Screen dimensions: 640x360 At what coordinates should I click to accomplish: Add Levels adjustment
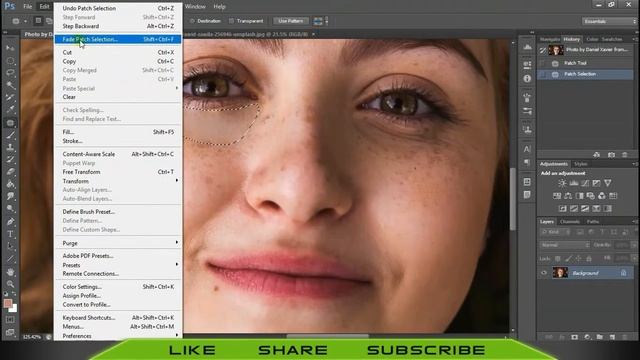point(573,183)
